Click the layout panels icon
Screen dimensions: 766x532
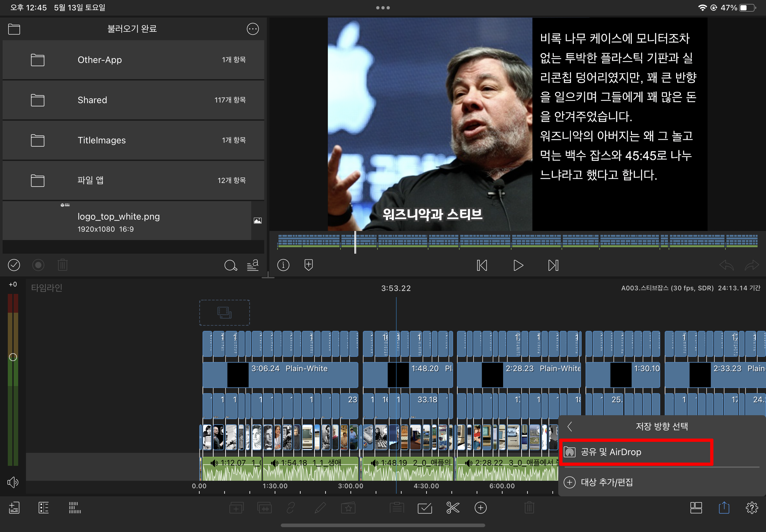coord(696,508)
